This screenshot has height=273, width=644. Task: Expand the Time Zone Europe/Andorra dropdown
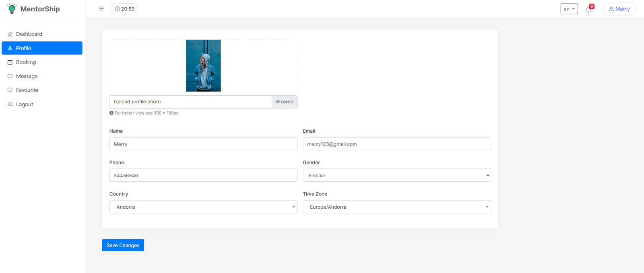click(396, 207)
